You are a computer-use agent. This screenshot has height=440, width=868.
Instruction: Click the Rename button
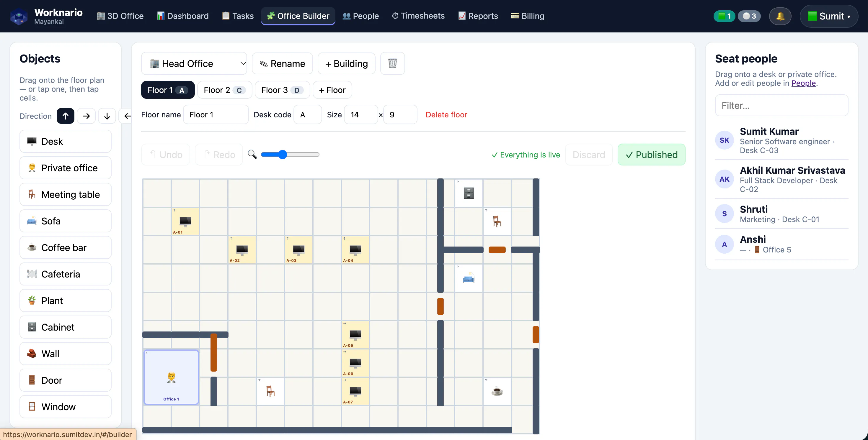(282, 63)
